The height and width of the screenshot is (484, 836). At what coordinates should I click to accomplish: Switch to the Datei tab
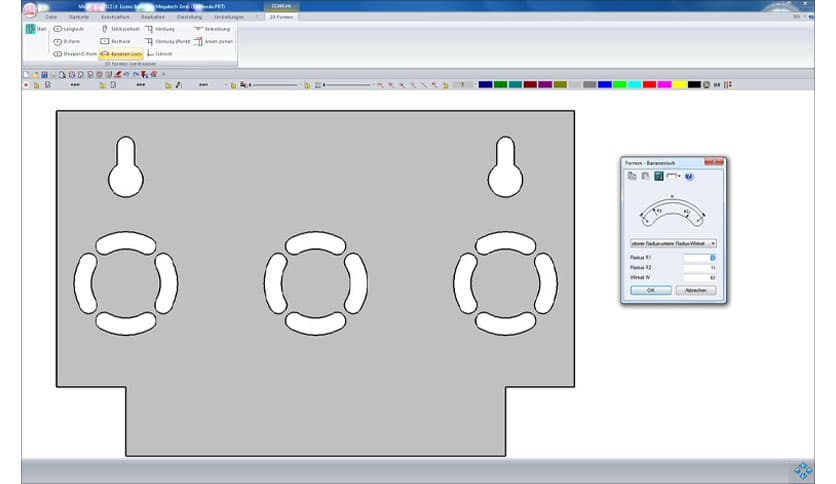tap(51, 18)
